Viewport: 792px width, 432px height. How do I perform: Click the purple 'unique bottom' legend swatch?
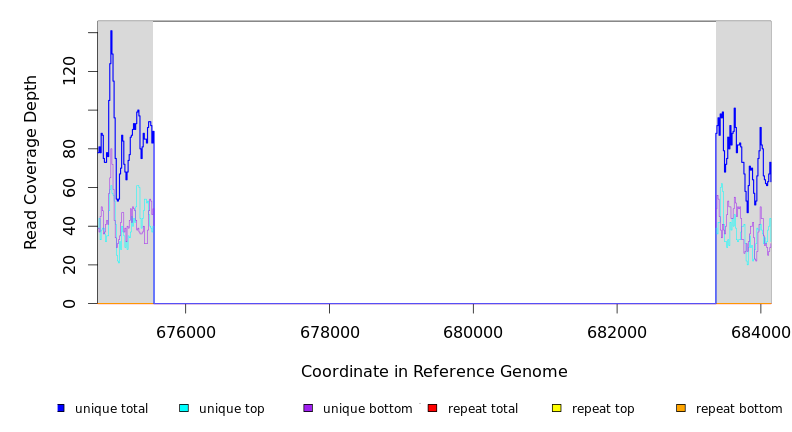point(308,408)
